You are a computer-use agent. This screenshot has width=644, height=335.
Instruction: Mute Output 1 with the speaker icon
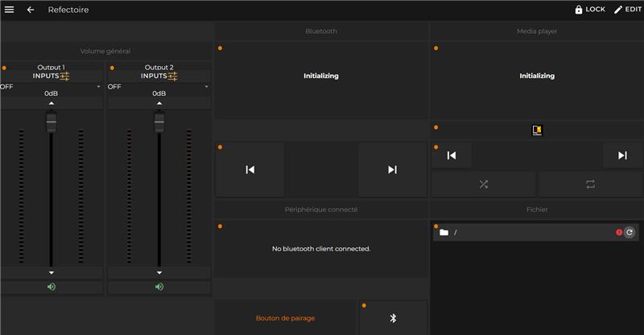tap(52, 287)
